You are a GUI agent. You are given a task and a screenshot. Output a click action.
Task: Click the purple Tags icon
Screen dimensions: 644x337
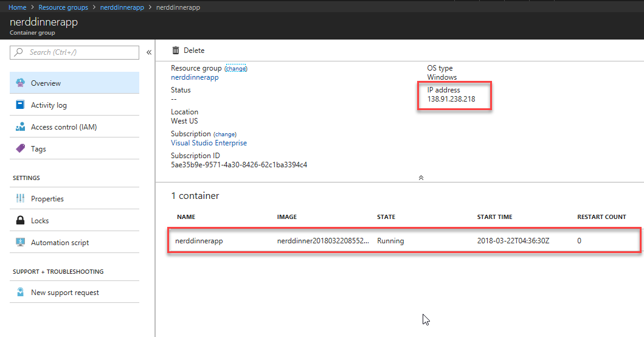tap(20, 149)
